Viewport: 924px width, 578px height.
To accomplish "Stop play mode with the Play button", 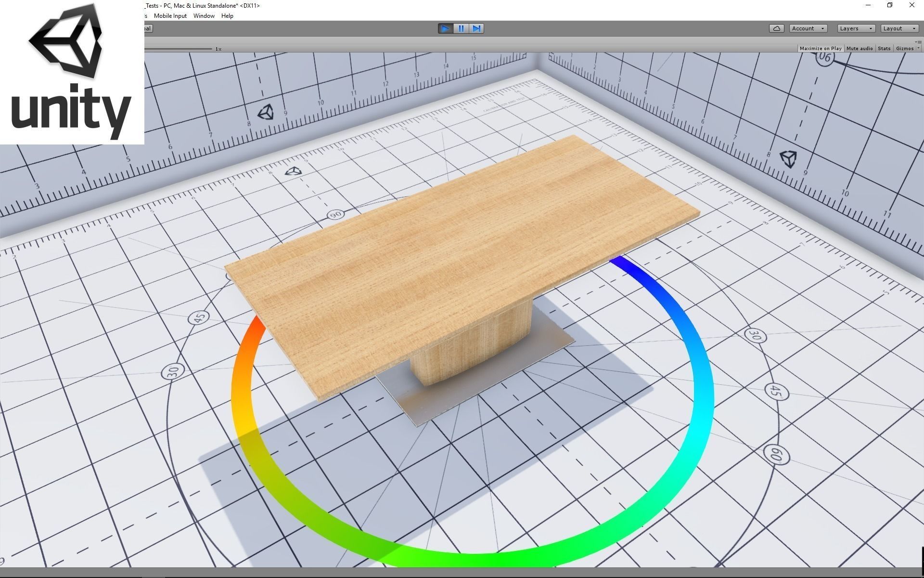I will pyautogui.click(x=445, y=28).
